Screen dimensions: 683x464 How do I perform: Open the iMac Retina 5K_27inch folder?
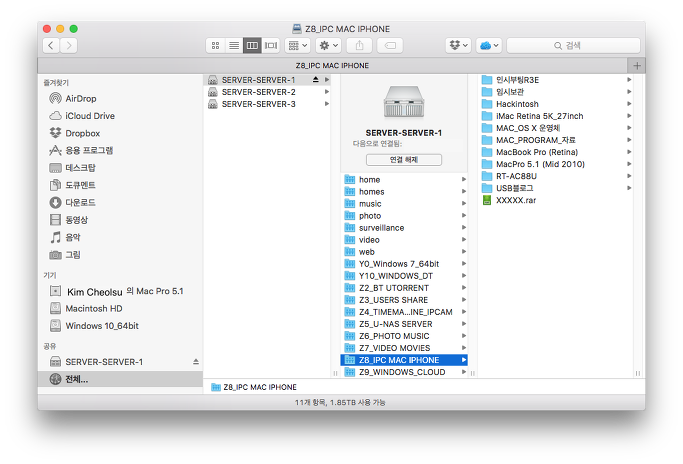click(556, 116)
